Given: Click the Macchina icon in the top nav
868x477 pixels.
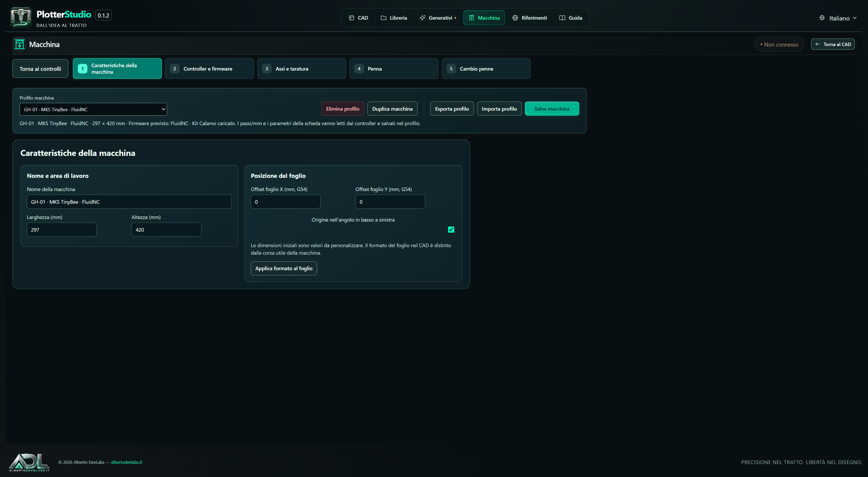Looking at the screenshot, I should coord(471,18).
